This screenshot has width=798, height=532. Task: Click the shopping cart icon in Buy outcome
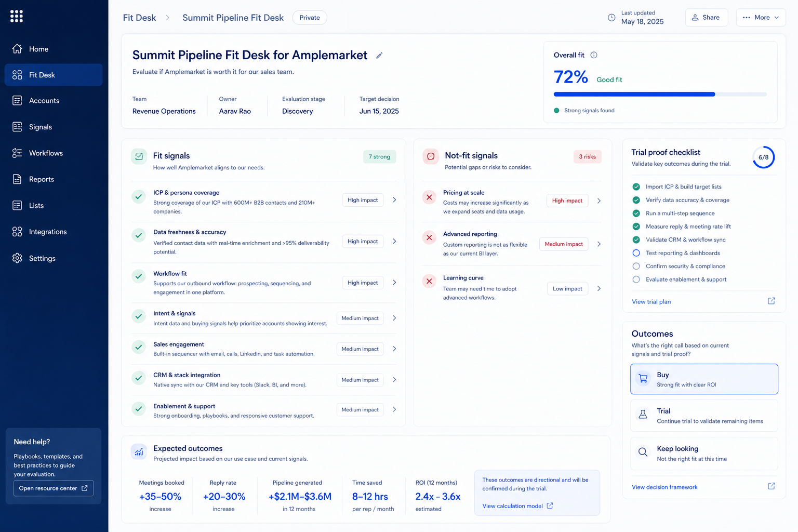coord(643,379)
